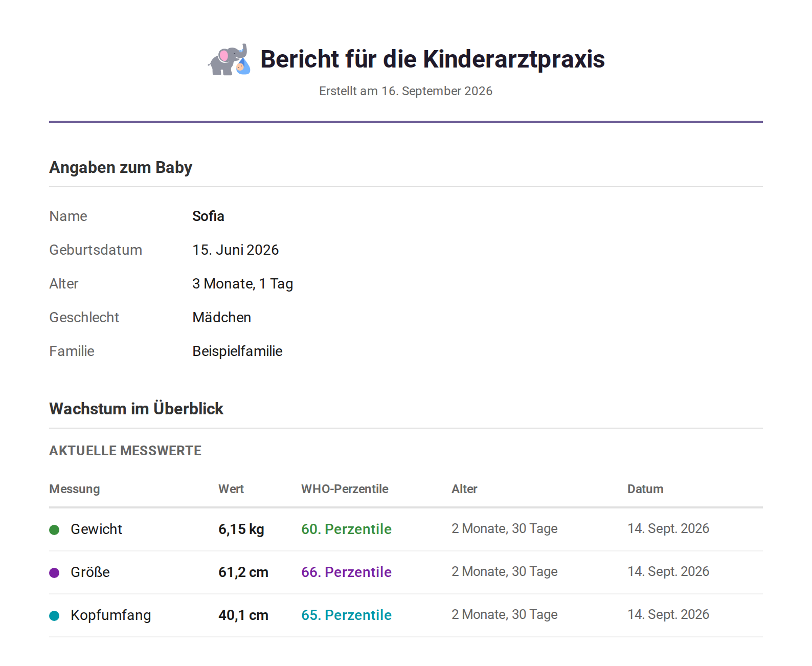Click the 60. Perzentile value
This screenshot has height=666, width=812.
coord(346,529)
